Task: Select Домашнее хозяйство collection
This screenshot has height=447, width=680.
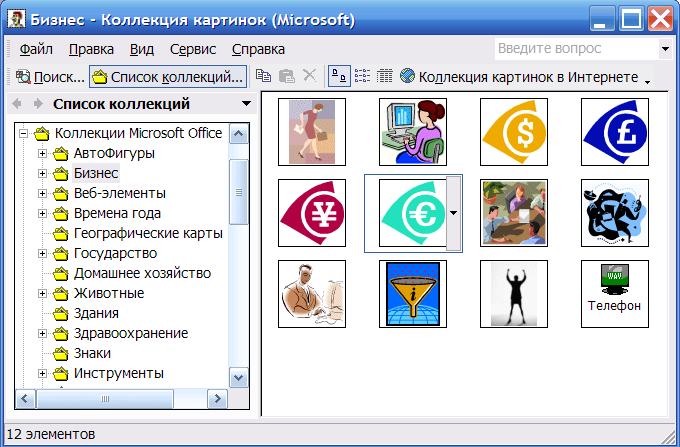Action: pyautogui.click(x=142, y=273)
